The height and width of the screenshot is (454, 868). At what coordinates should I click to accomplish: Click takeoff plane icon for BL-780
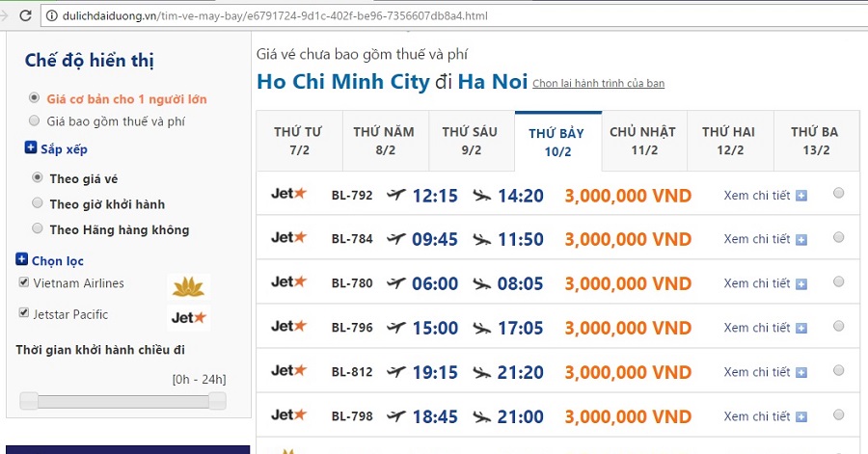[395, 282]
